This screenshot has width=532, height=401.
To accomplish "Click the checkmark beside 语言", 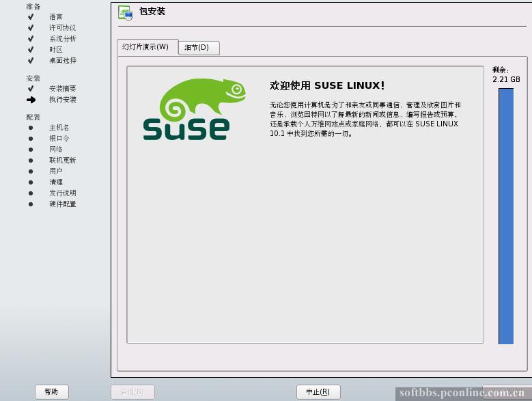I will (31, 16).
